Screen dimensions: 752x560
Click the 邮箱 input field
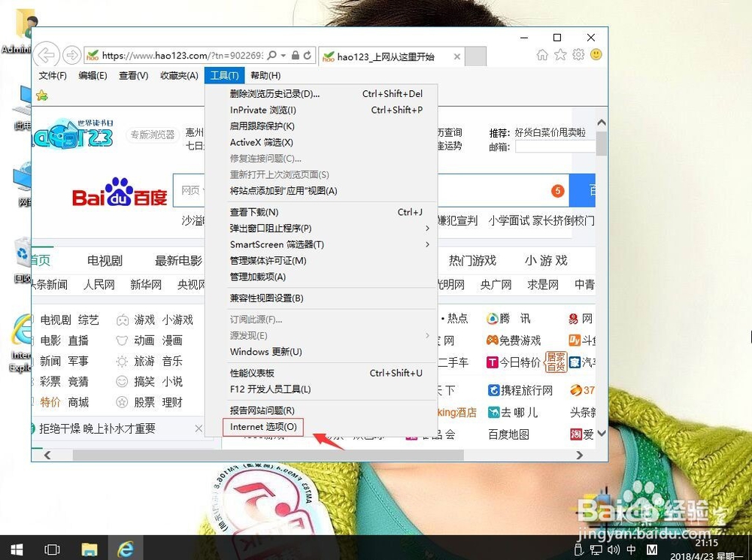tap(556, 147)
